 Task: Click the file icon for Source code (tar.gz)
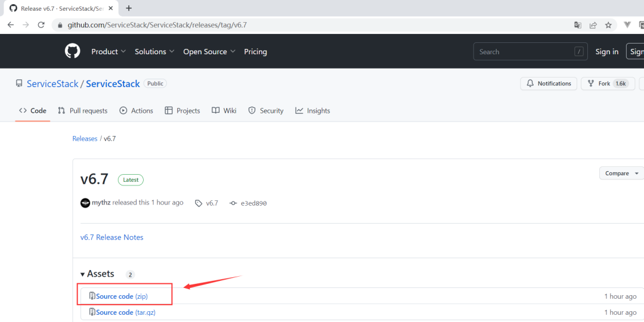92,312
